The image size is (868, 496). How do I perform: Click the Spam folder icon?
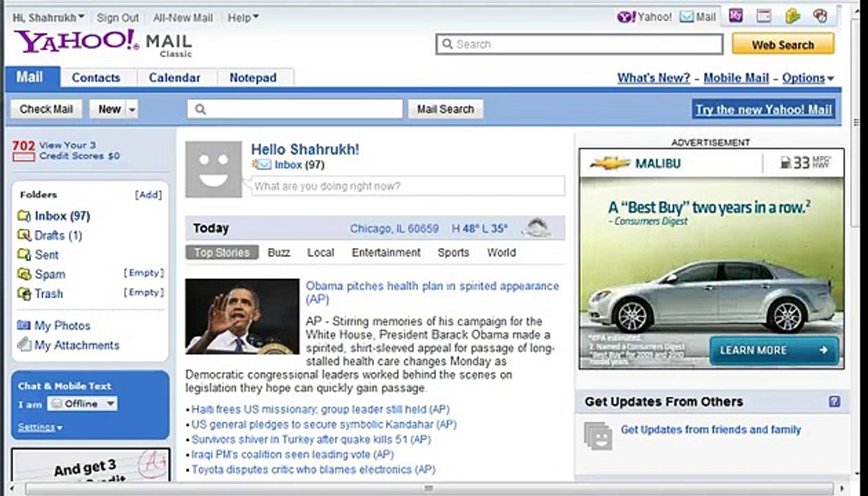[24, 274]
